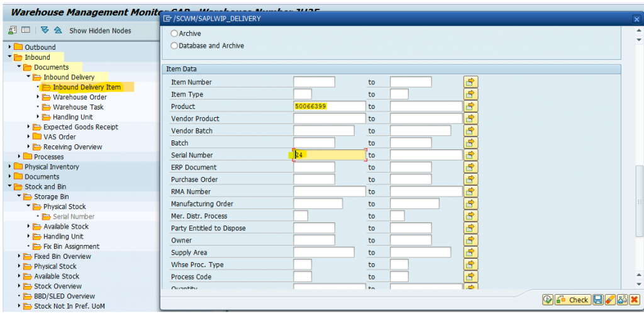Click the Batch to-value input field

(x=411, y=143)
